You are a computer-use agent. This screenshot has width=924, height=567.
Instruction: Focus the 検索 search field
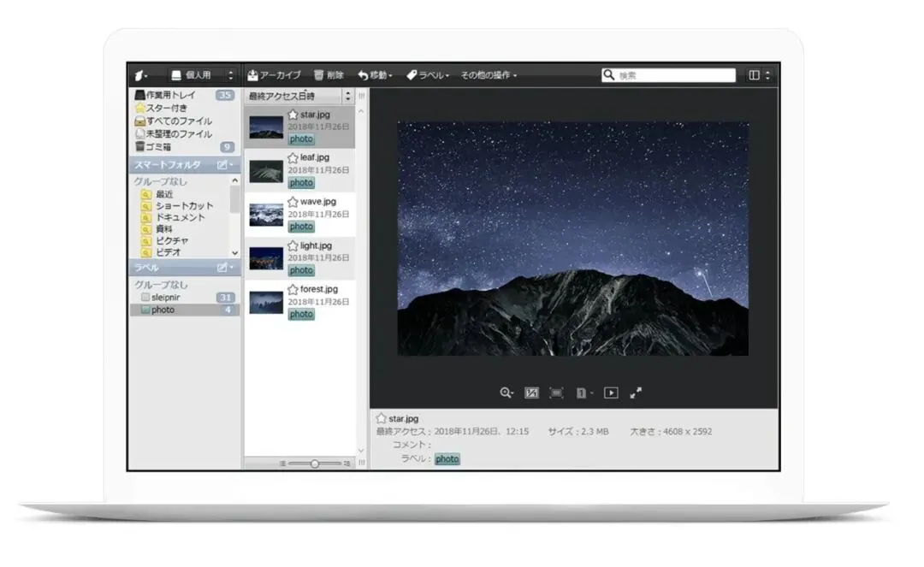675,75
